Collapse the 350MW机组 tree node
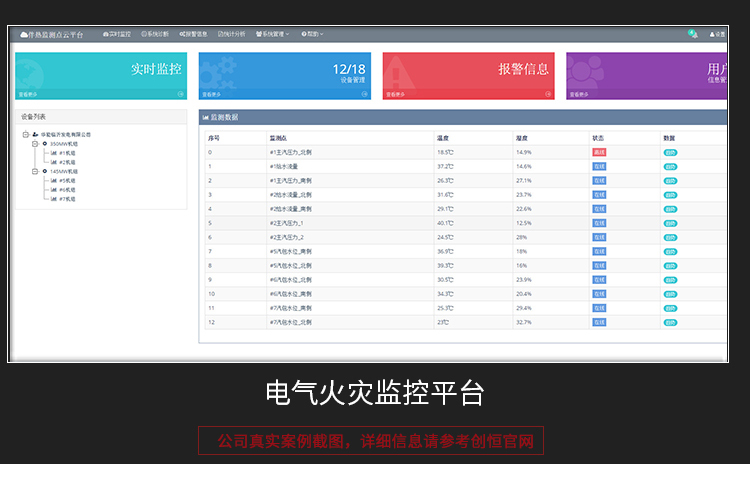750x494 pixels. click(x=35, y=143)
